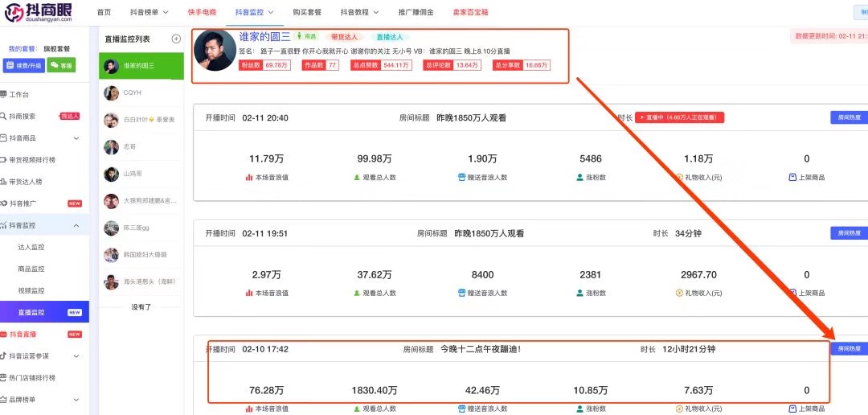Click the 续费/升级 button
The width and height of the screenshot is (868, 415).
click(24, 65)
